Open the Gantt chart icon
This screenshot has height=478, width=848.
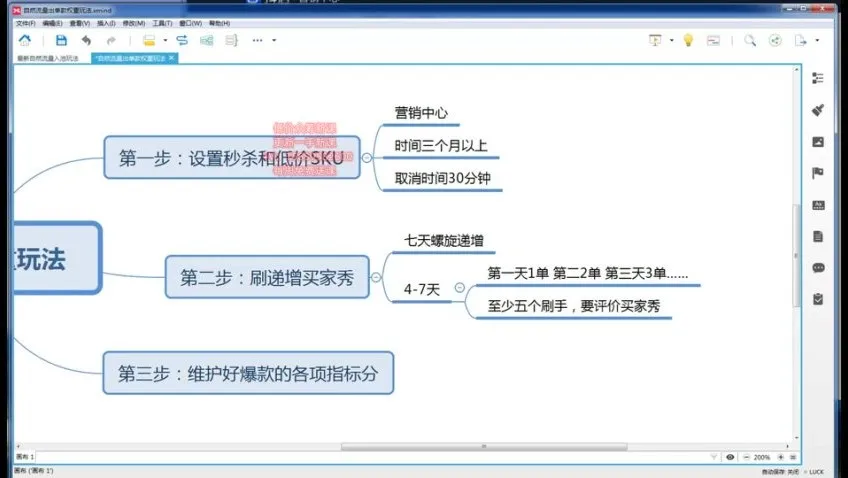pos(713,41)
